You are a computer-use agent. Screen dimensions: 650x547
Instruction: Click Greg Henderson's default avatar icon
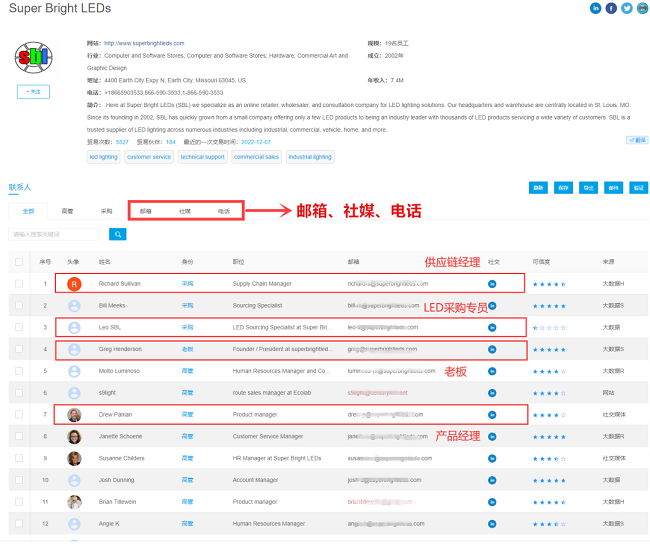[x=74, y=349]
